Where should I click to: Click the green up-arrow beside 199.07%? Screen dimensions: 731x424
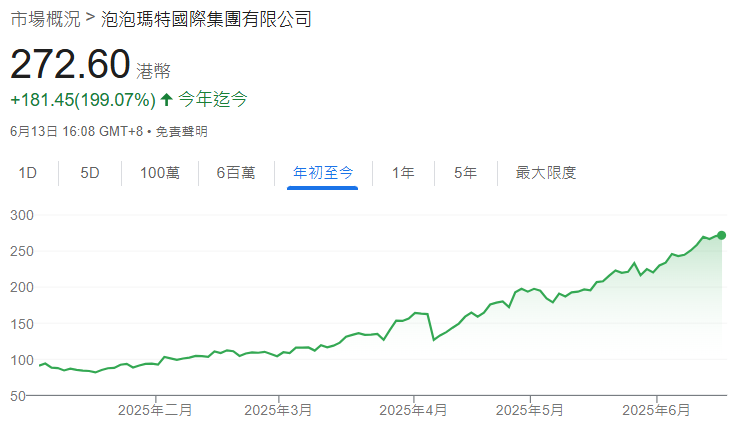(166, 99)
